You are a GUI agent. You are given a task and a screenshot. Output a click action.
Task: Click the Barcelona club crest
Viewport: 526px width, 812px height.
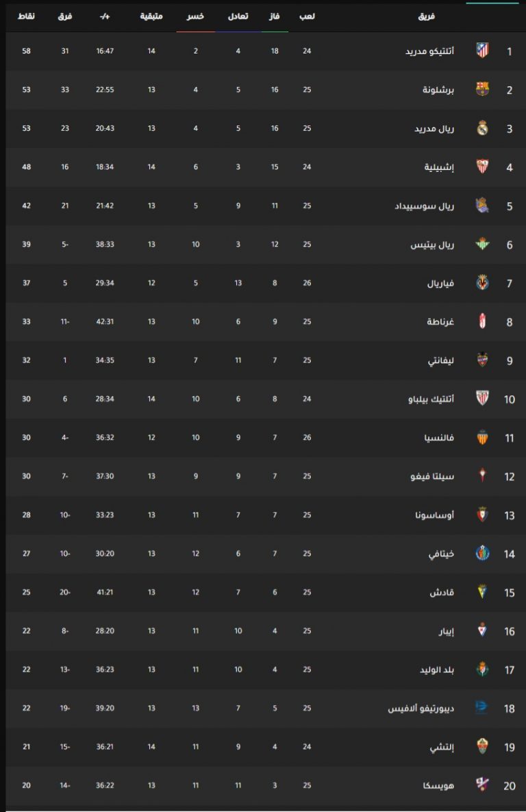[x=482, y=89]
